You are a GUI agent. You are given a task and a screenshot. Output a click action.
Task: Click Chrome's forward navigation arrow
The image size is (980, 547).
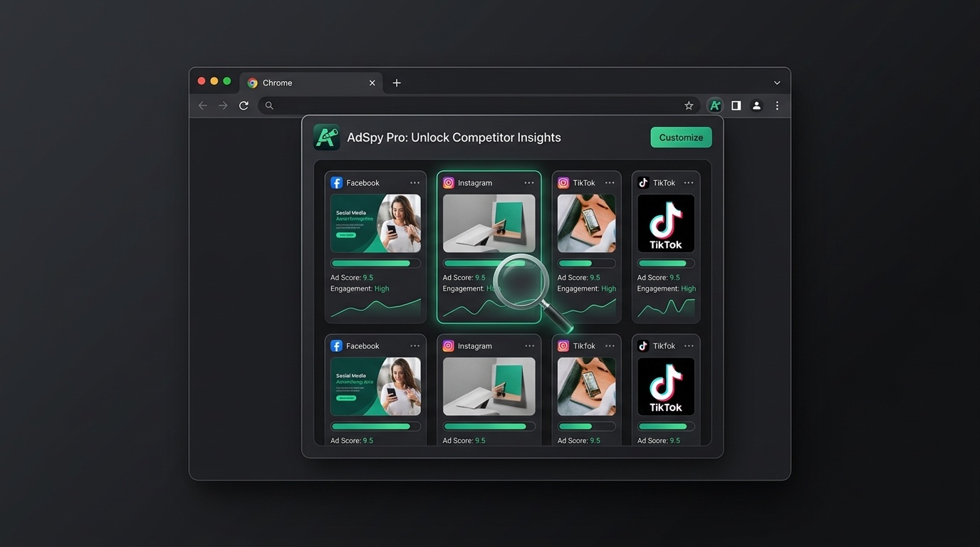[x=223, y=105]
